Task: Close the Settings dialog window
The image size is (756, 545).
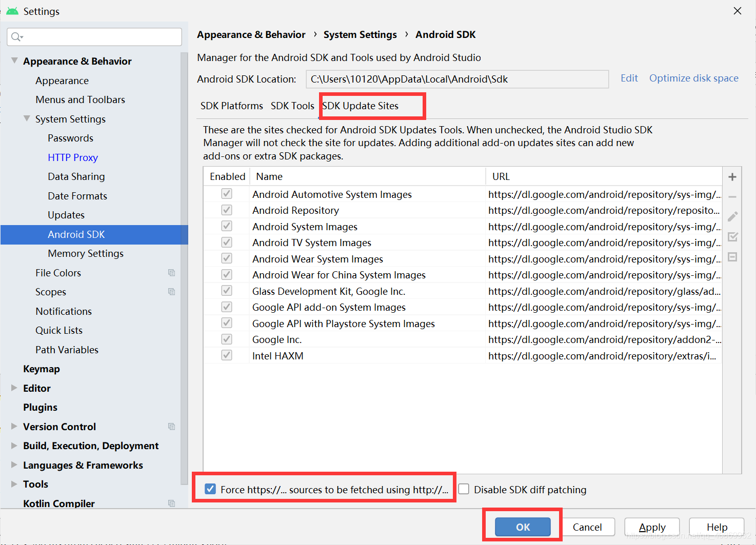Action: coord(738,11)
